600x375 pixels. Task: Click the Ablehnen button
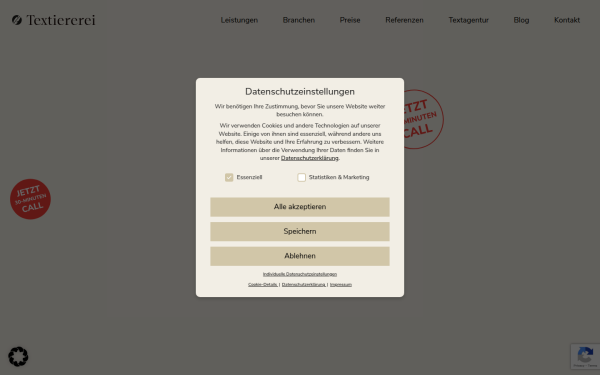300,256
